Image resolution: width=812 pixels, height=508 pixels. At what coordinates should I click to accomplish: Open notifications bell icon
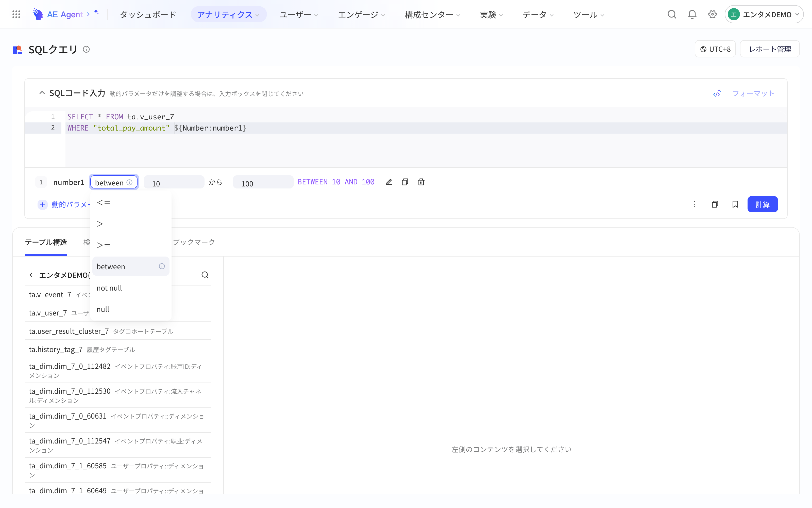pos(692,14)
